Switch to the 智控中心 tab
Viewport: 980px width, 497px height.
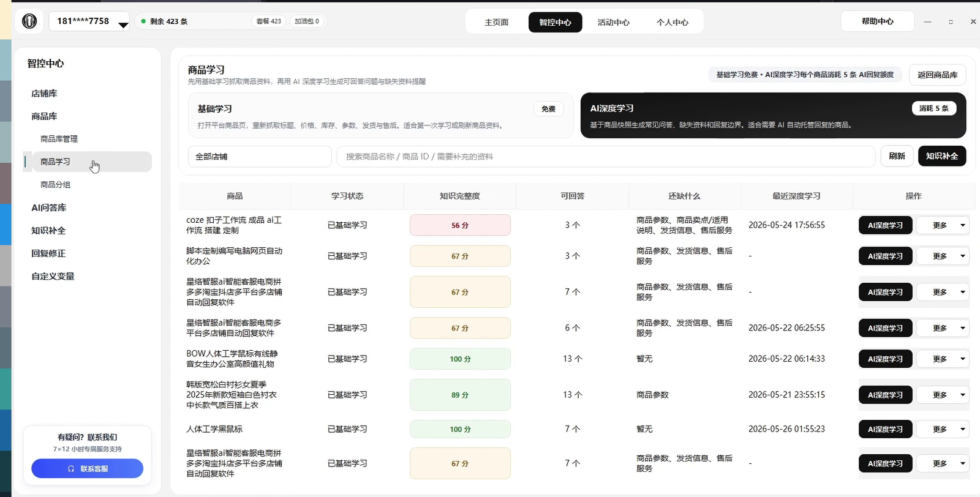[555, 22]
